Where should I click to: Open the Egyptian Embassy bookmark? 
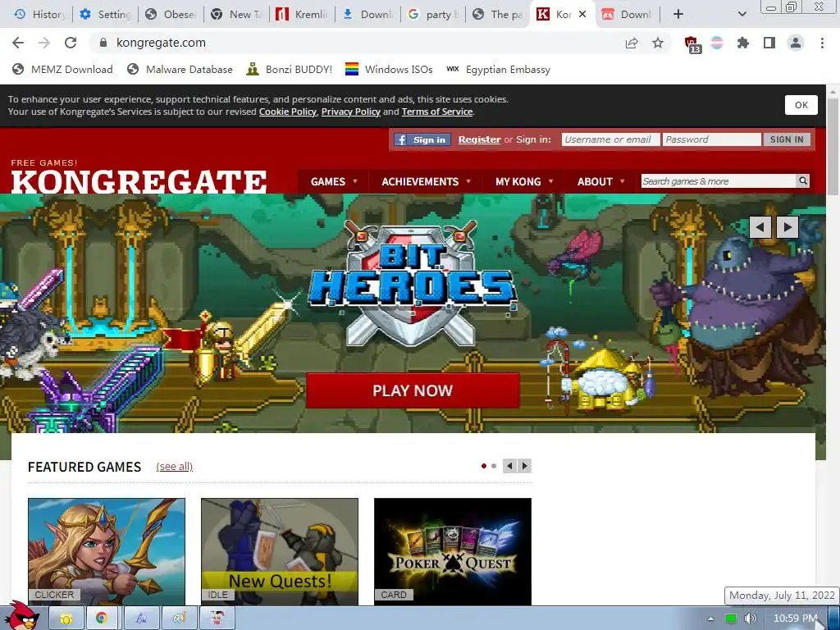pyautogui.click(x=499, y=69)
